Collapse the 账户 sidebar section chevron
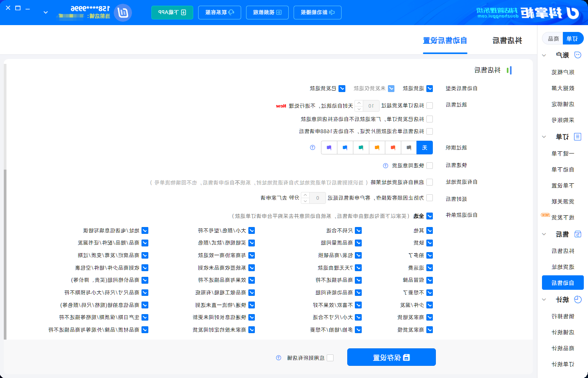This screenshot has width=588, height=378. point(544,56)
